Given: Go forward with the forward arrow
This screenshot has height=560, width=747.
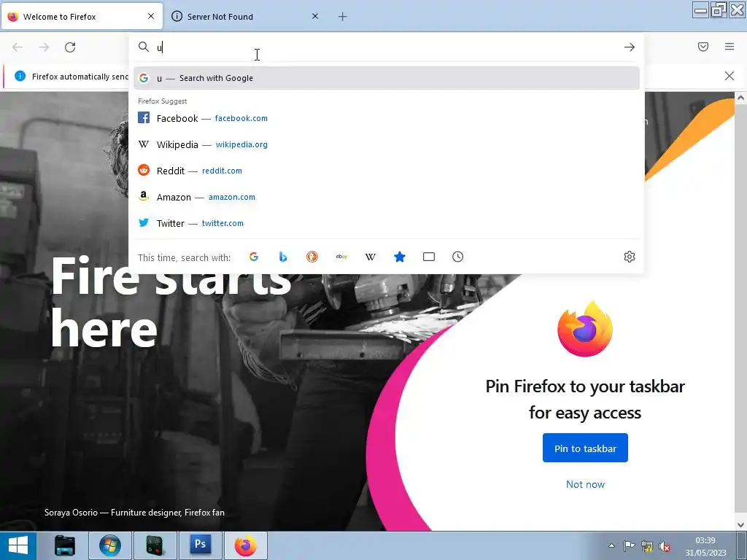Looking at the screenshot, I should (x=44, y=47).
